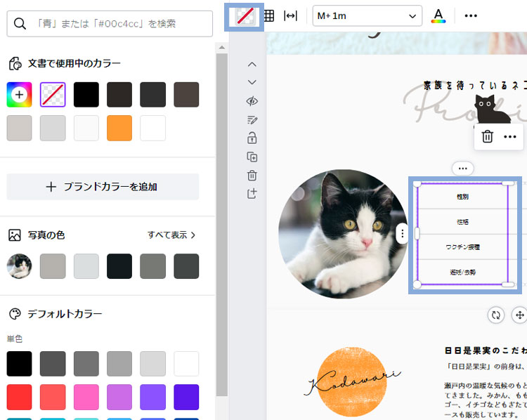This screenshot has height=420, width=527.
Task: Select the near-black photo color swatch
Action: [x=119, y=266]
